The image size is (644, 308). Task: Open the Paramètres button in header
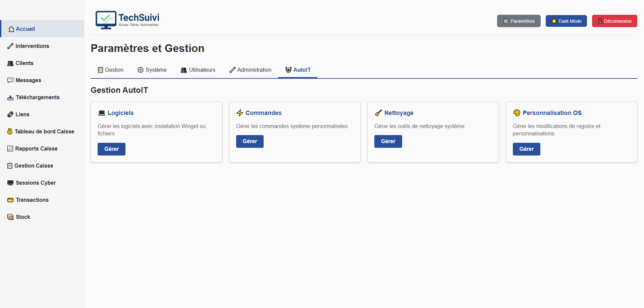pyautogui.click(x=519, y=21)
